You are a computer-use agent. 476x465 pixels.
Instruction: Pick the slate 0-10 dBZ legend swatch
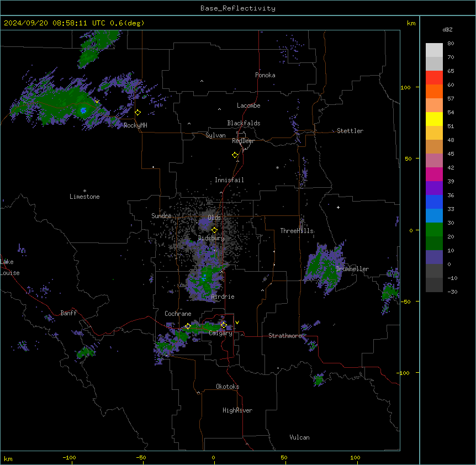[434, 257]
